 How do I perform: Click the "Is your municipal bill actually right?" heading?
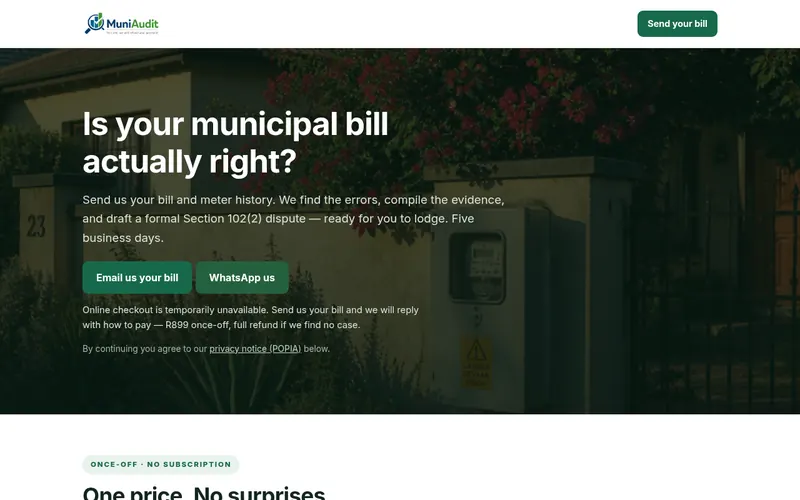pos(235,143)
